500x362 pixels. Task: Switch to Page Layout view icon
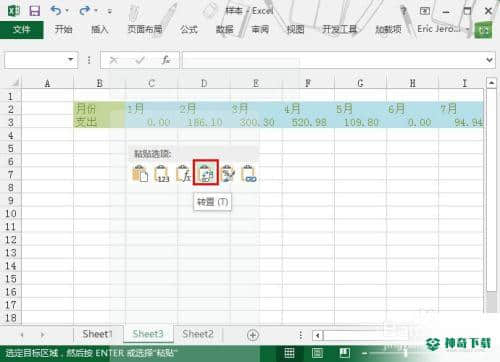(x=317, y=353)
